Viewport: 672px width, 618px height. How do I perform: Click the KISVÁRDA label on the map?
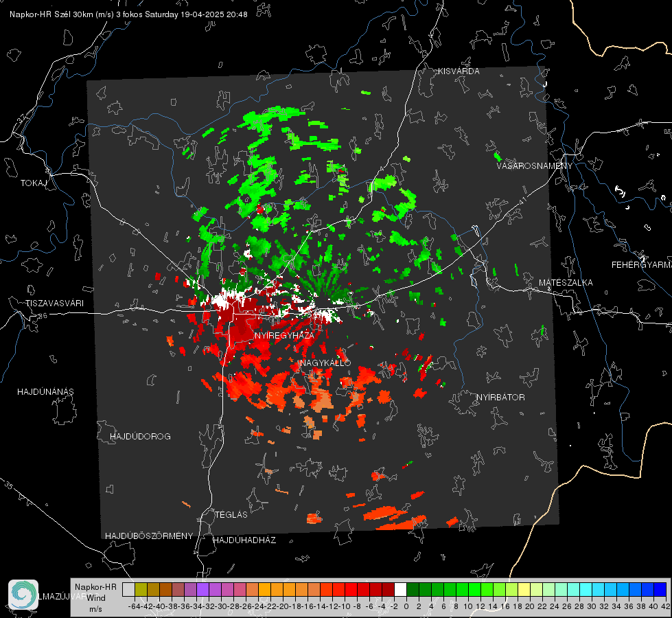pyautogui.click(x=459, y=71)
